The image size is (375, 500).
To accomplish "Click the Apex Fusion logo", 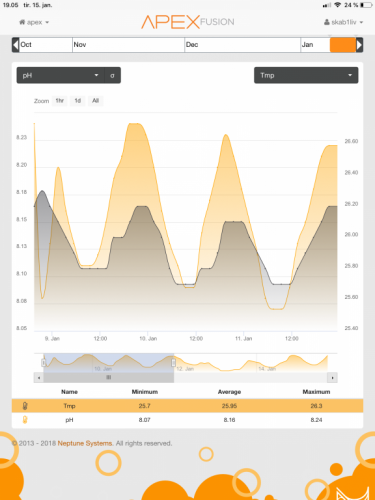I will point(188,22).
